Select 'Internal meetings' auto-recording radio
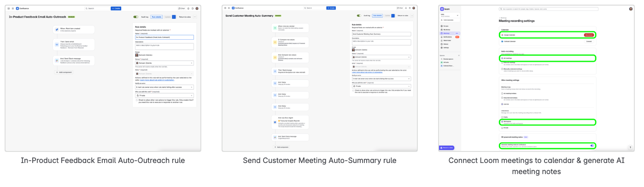This screenshot has height=187, width=644. [x=502, y=63]
